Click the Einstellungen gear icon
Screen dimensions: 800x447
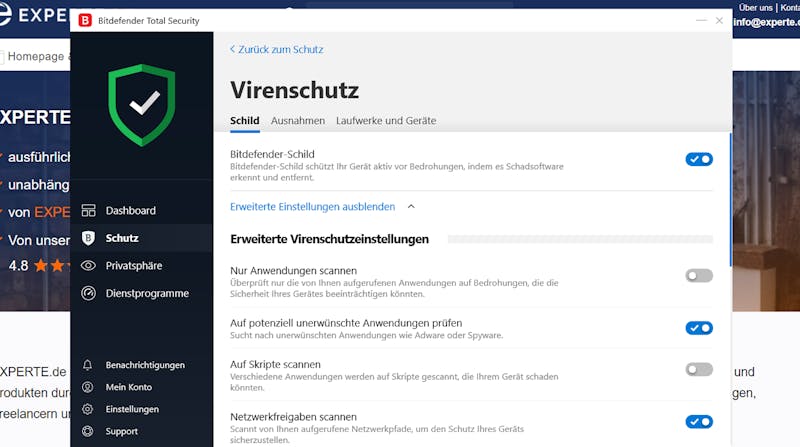[88, 409]
